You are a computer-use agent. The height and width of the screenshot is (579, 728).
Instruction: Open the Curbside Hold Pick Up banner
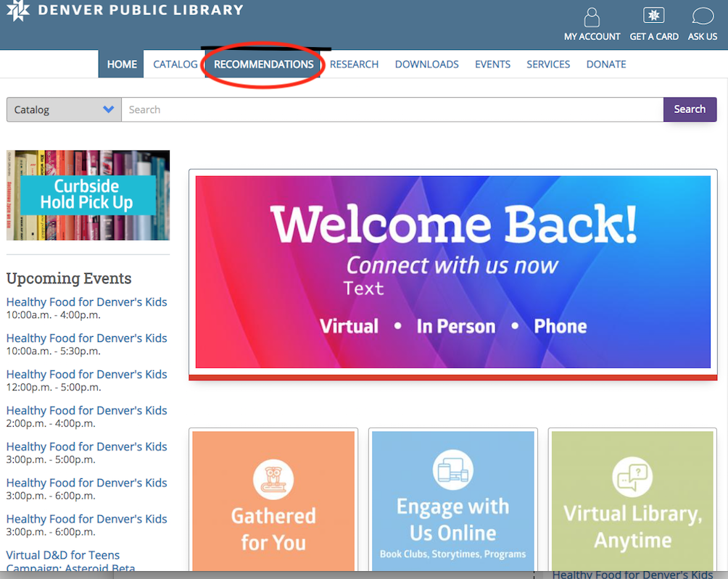(88, 196)
